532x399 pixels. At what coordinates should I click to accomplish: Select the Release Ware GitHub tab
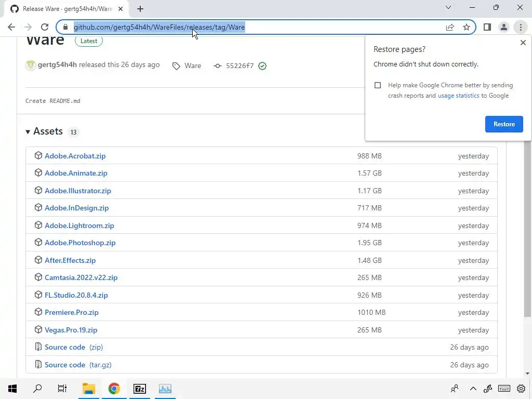pyautogui.click(x=67, y=9)
